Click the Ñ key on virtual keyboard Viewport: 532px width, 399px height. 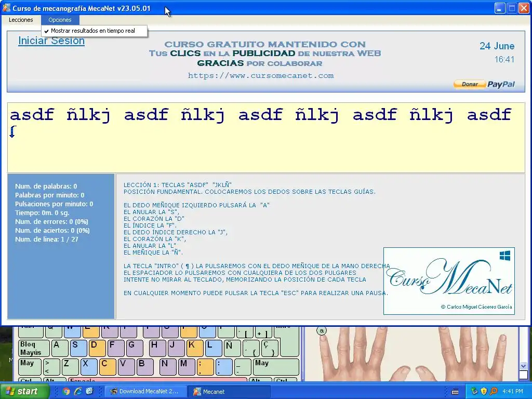(232, 348)
